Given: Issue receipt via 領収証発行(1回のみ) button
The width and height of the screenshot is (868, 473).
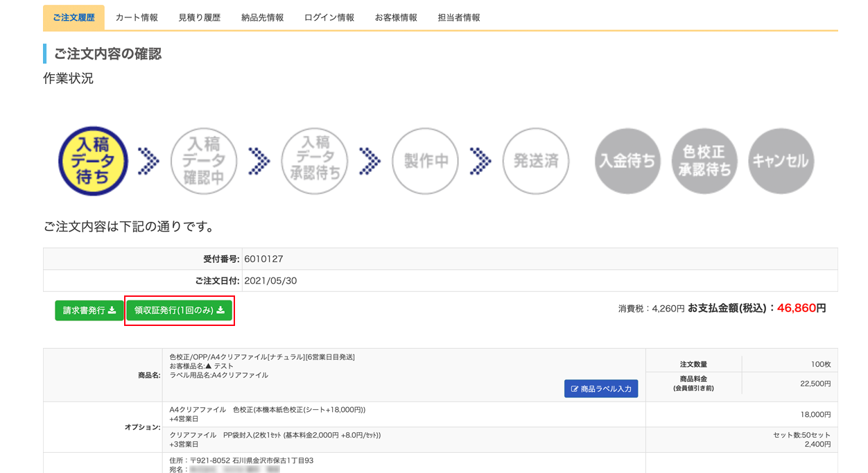Looking at the screenshot, I should (x=180, y=311).
